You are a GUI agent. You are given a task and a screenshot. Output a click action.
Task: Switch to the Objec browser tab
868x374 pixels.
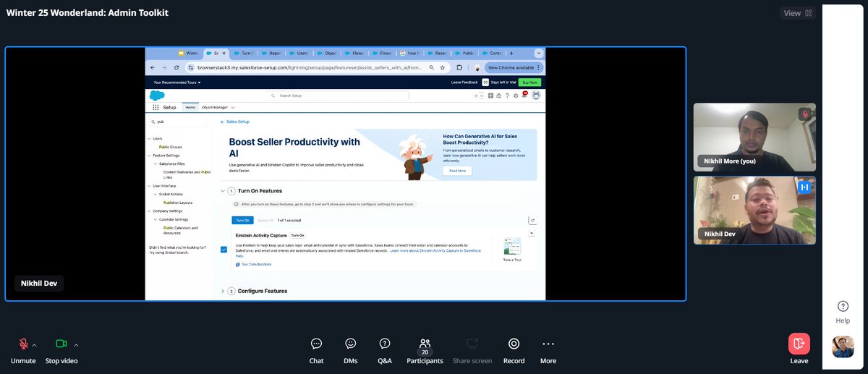pos(326,53)
